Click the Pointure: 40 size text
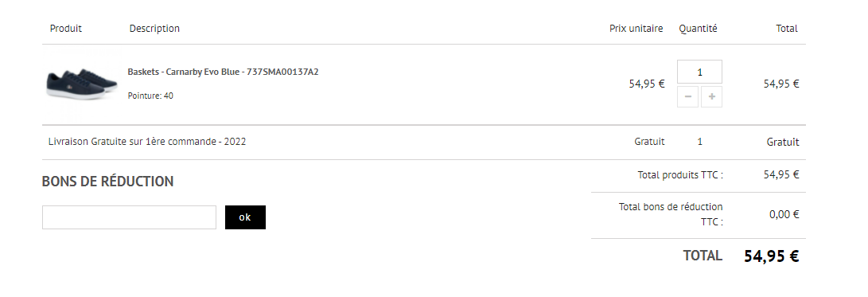 click(150, 96)
